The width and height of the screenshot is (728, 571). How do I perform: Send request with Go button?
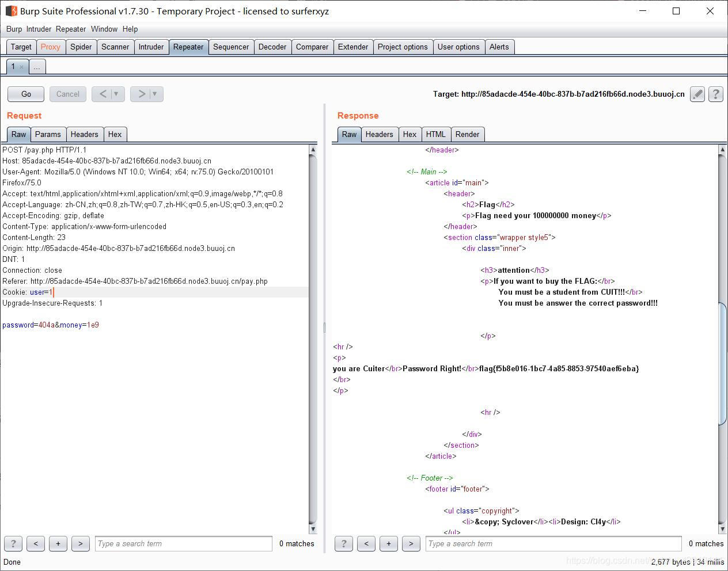(x=26, y=94)
